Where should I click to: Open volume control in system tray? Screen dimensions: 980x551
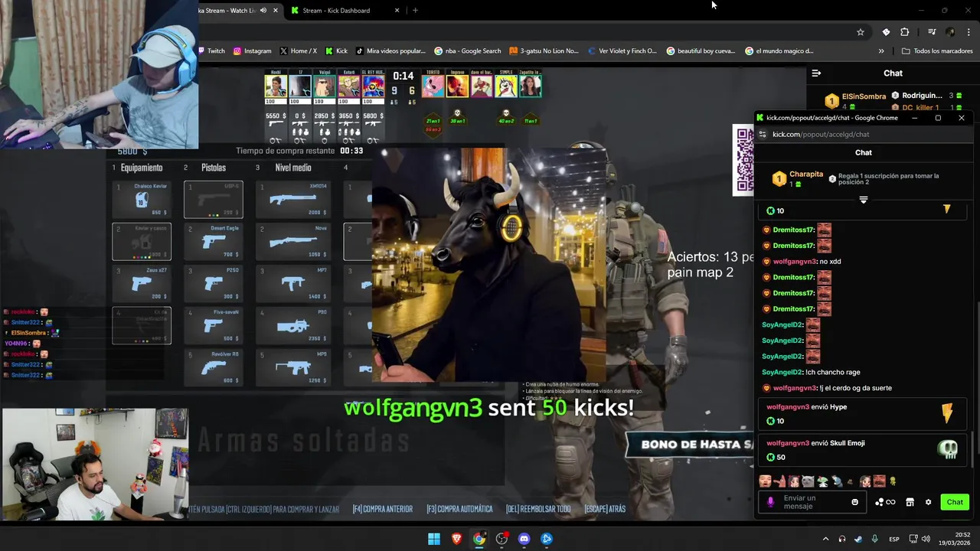(x=927, y=539)
